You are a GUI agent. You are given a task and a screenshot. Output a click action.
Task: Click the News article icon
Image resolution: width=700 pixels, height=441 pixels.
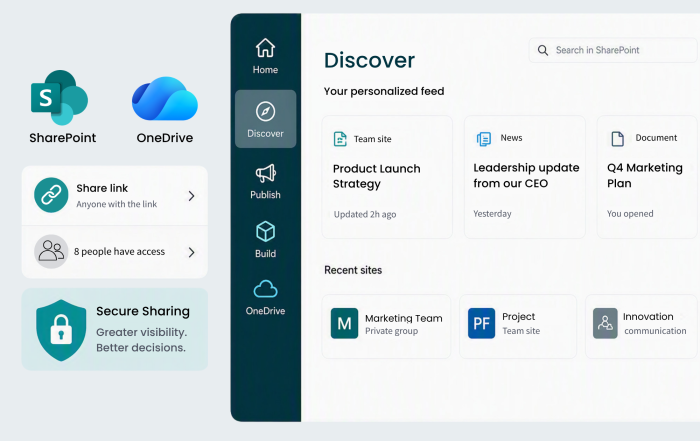483,139
